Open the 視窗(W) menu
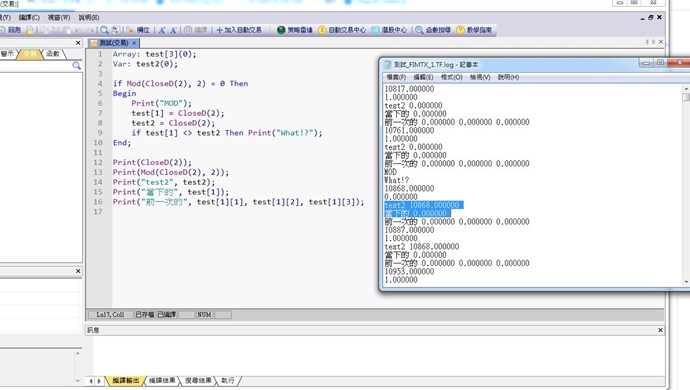This screenshot has width=690, height=390. [59, 18]
